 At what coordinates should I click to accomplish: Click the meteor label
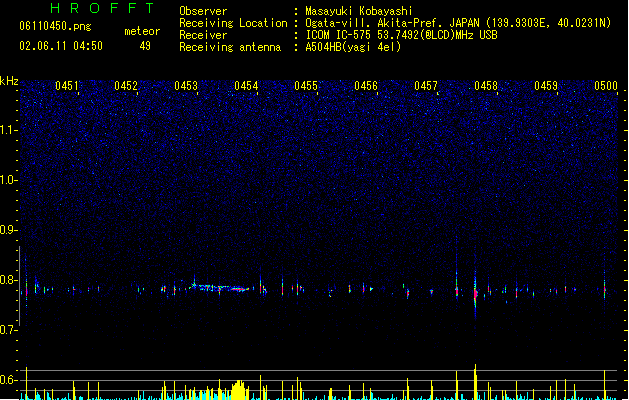(142, 31)
